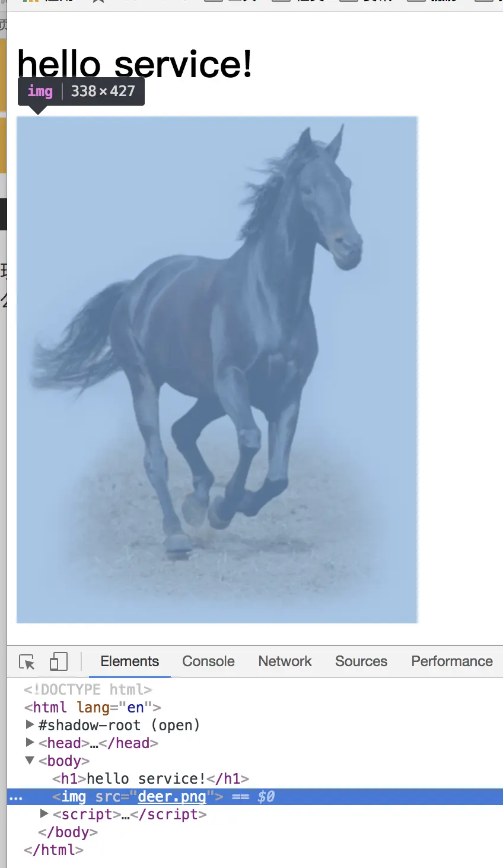Open the Elements tab

pyautogui.click(x=130, y=661)
